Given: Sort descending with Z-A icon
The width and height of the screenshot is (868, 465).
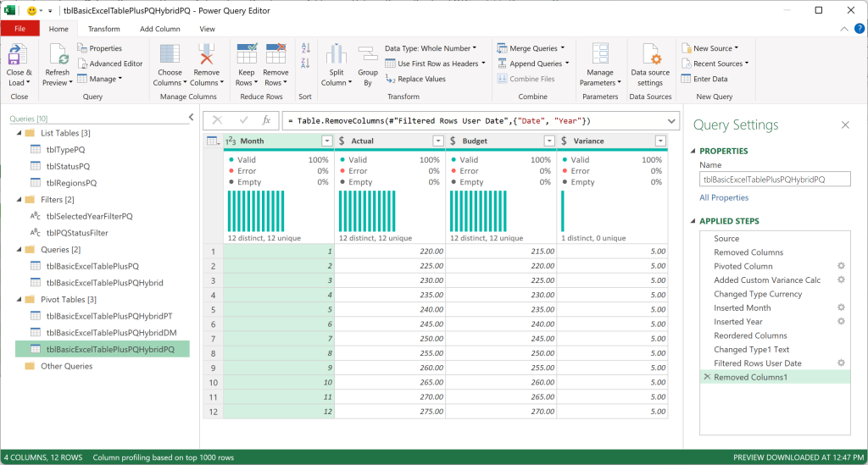Looking at the screenshot, I should point(305,63).
